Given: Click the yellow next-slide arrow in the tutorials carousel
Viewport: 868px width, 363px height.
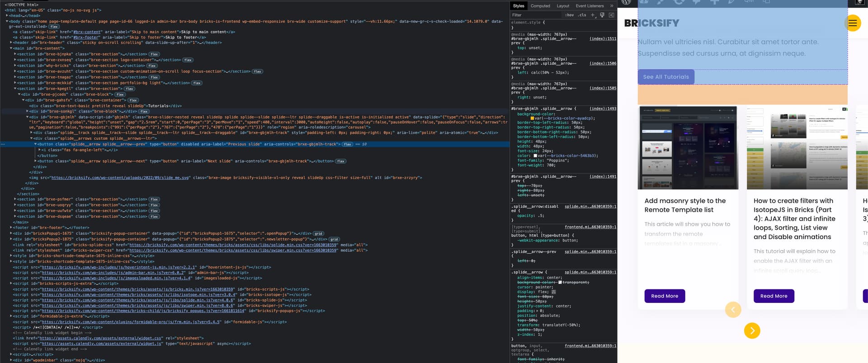Looking at the screenshot, I should pyautogui.click(x=752, y=330).
